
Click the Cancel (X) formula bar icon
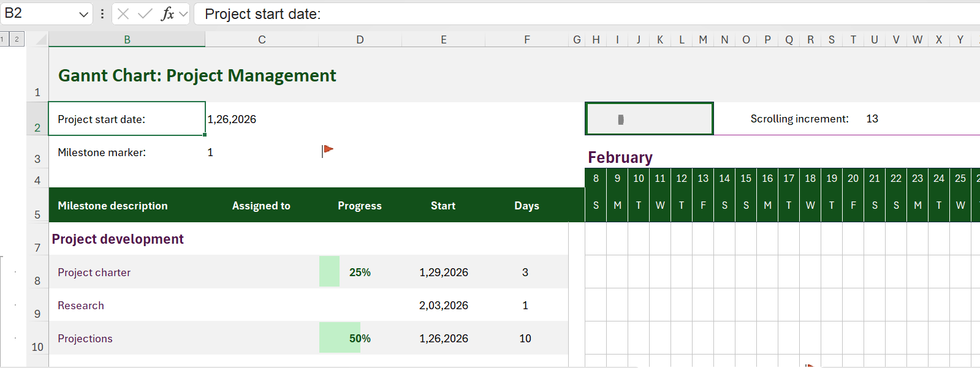tap(123, 14)
